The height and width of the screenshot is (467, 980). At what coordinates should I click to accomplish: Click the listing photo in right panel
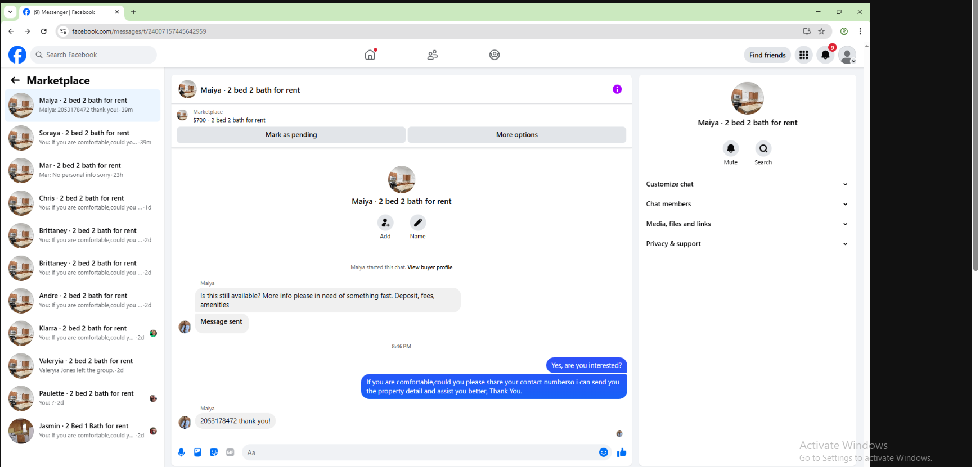click(x=747, y=98)
